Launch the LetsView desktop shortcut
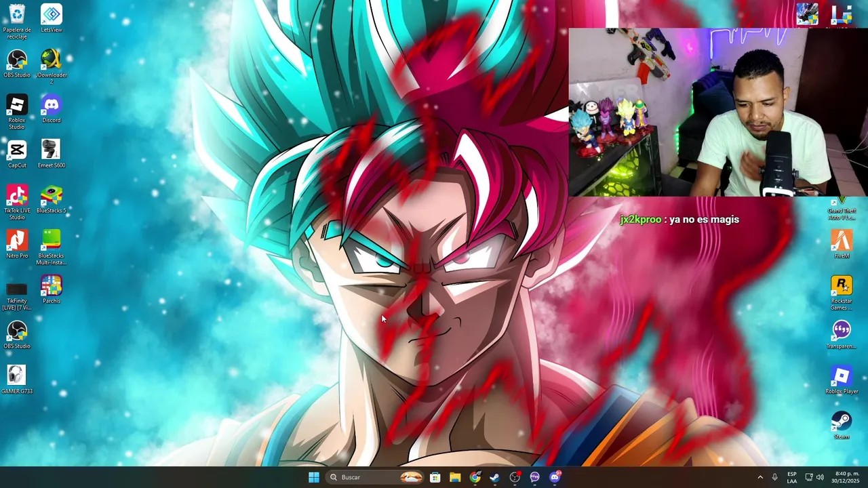Viewport: 868px width, 488px height. tap(52, 18)
